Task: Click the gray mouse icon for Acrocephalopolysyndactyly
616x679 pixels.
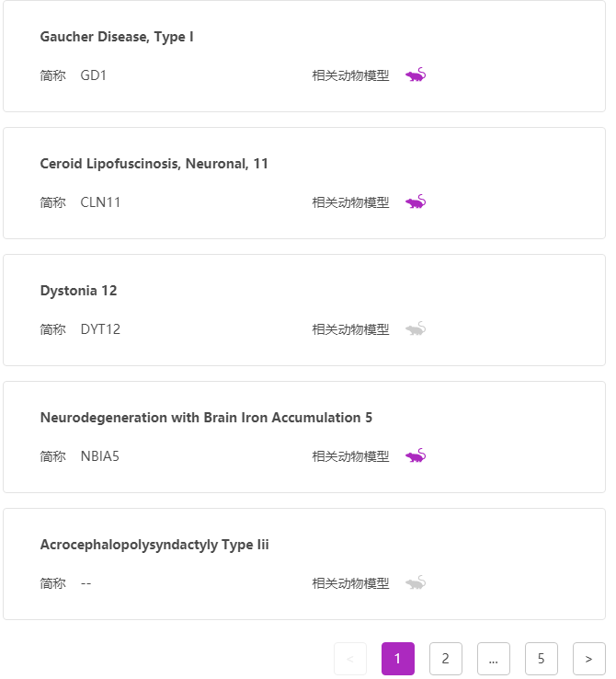Action: point(416,583)
